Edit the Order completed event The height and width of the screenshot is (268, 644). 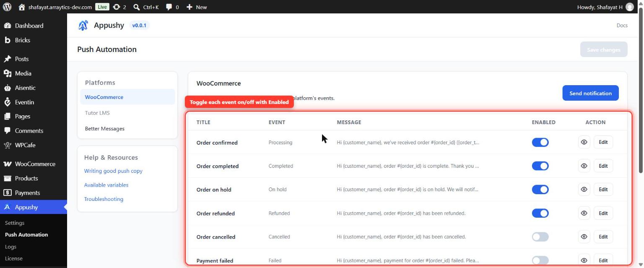[603, 166]
